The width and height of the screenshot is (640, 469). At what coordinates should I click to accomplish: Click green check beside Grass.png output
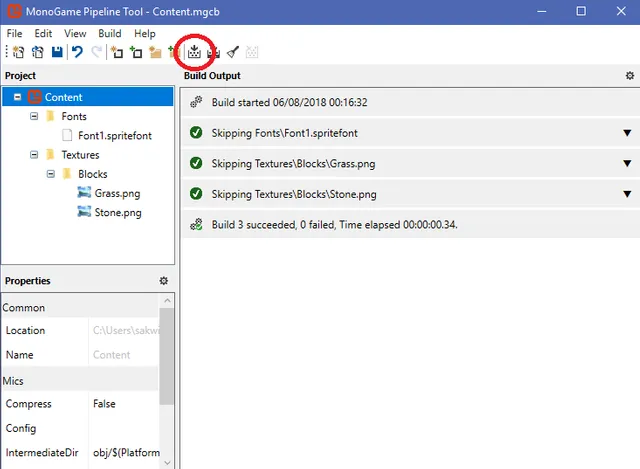tap(196, 163)
